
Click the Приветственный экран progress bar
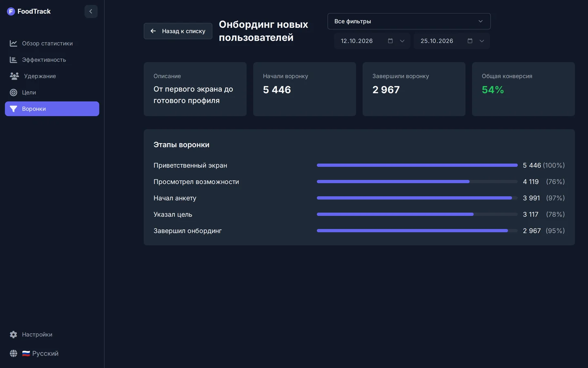click(x=417, y=165)
